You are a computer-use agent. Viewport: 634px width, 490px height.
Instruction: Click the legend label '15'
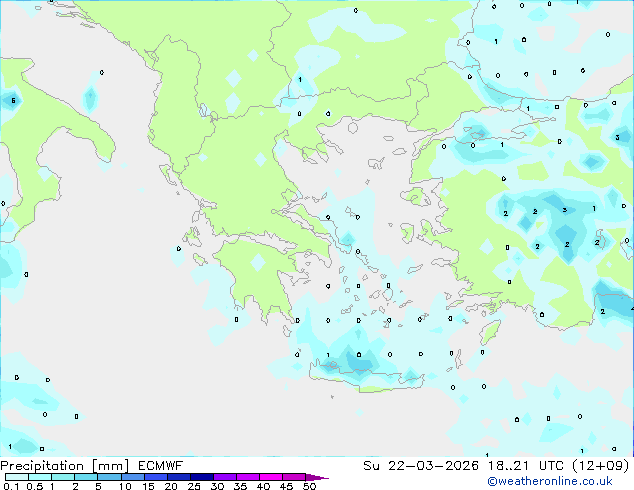click(148, 486)
